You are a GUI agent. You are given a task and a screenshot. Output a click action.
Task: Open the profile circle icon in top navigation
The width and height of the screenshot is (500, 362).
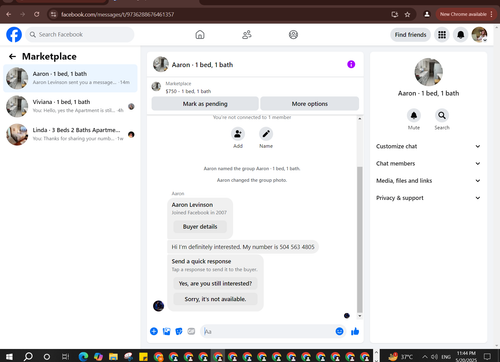click(293, 35)
